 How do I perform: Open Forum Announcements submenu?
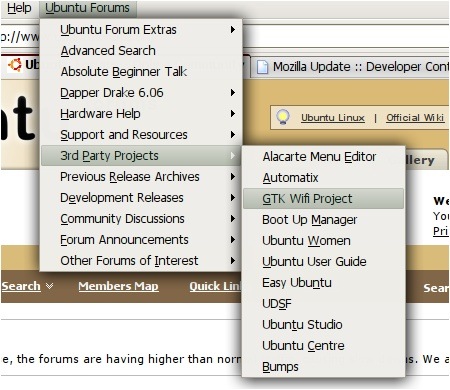point(141,240)
